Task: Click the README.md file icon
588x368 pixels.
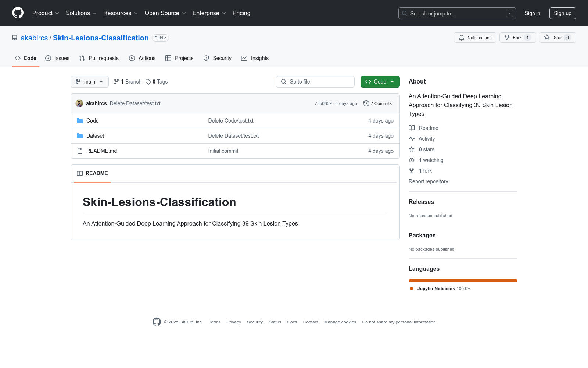Action: pos(80,151)
